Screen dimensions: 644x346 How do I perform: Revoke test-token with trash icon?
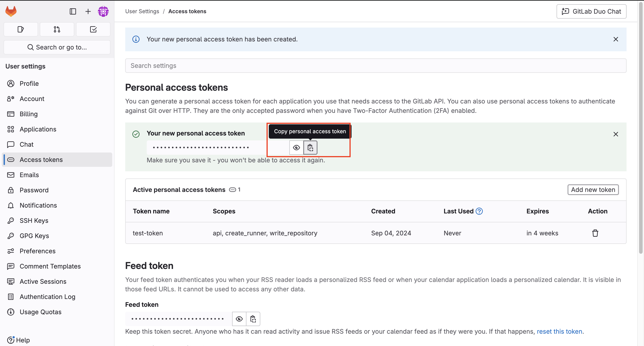point(595,233)
